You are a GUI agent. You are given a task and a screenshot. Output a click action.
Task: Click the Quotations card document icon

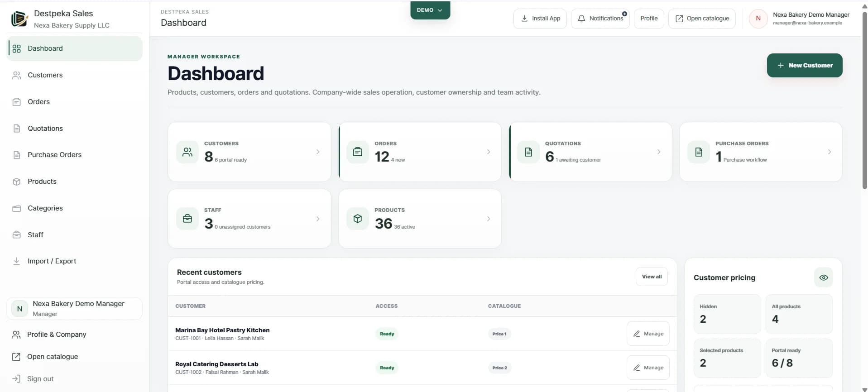tap(528, 152)
